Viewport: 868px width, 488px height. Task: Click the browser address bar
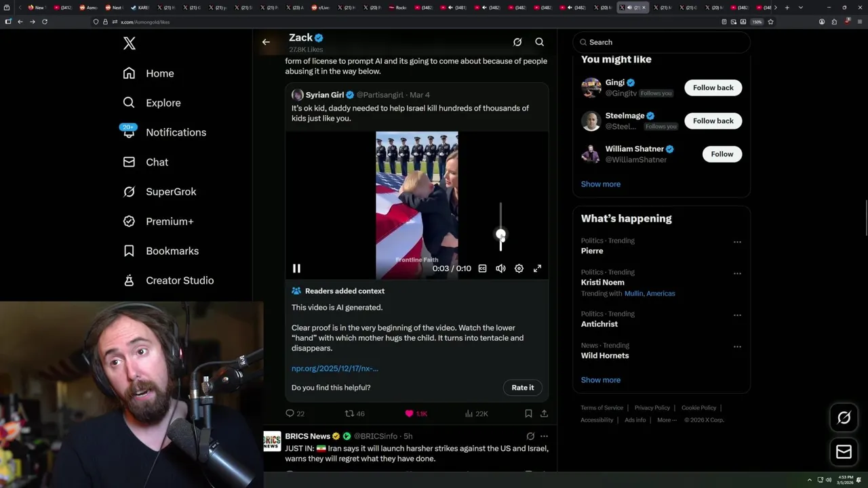point(407,22)
